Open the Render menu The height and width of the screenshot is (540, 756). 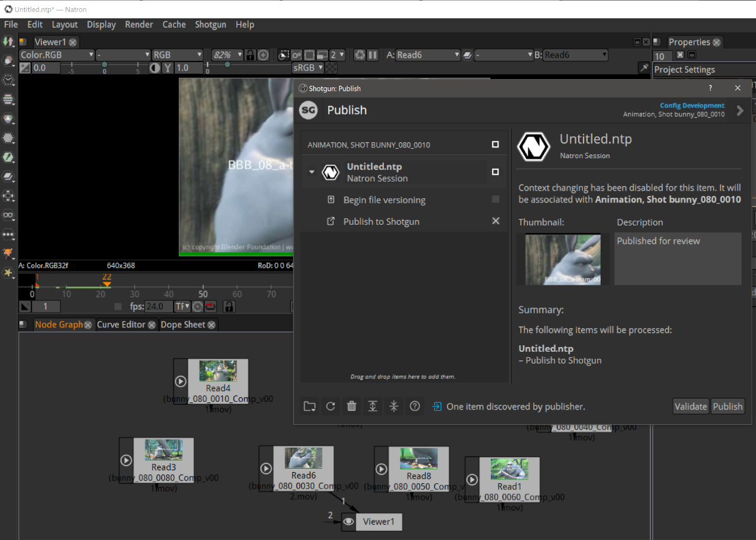(x=139, y=24)
